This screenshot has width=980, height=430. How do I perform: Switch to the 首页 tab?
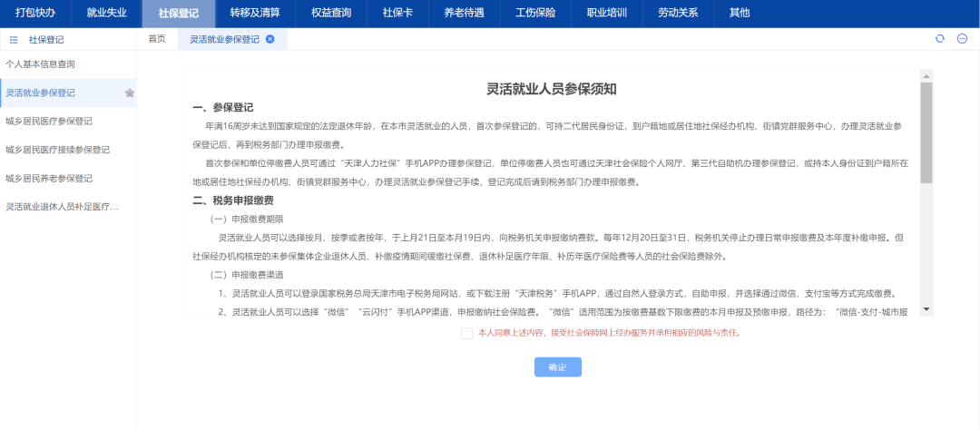pos(157,39)
